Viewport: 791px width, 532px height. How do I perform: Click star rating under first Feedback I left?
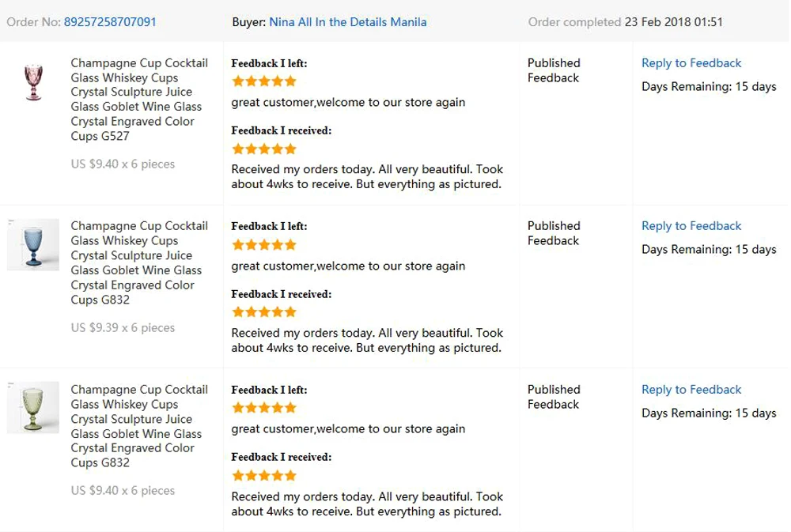click(264, 81)
